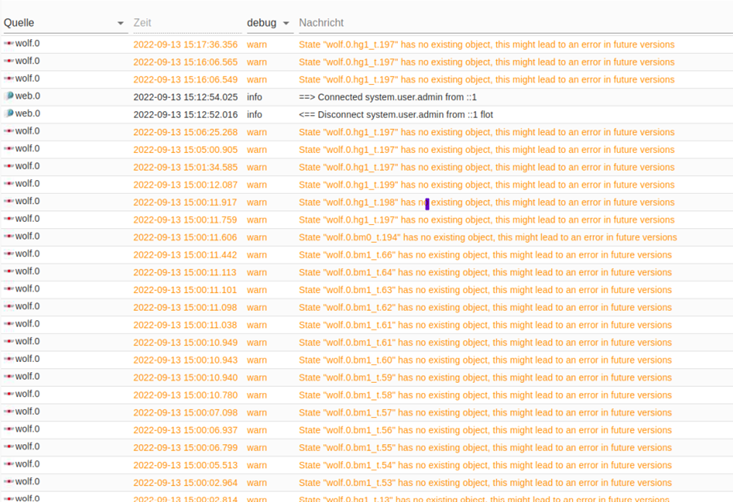
Task: Open the debug log level dropdown
Action: pos(269,23)
